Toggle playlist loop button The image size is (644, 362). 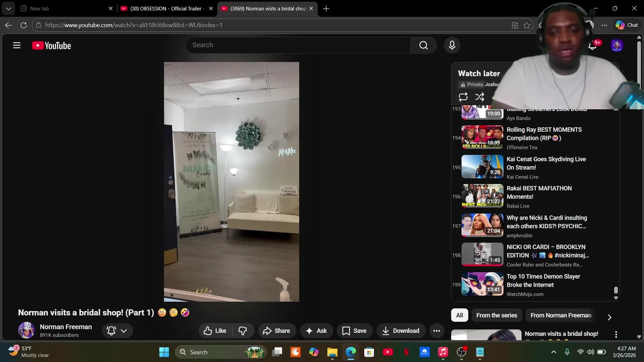463,97
